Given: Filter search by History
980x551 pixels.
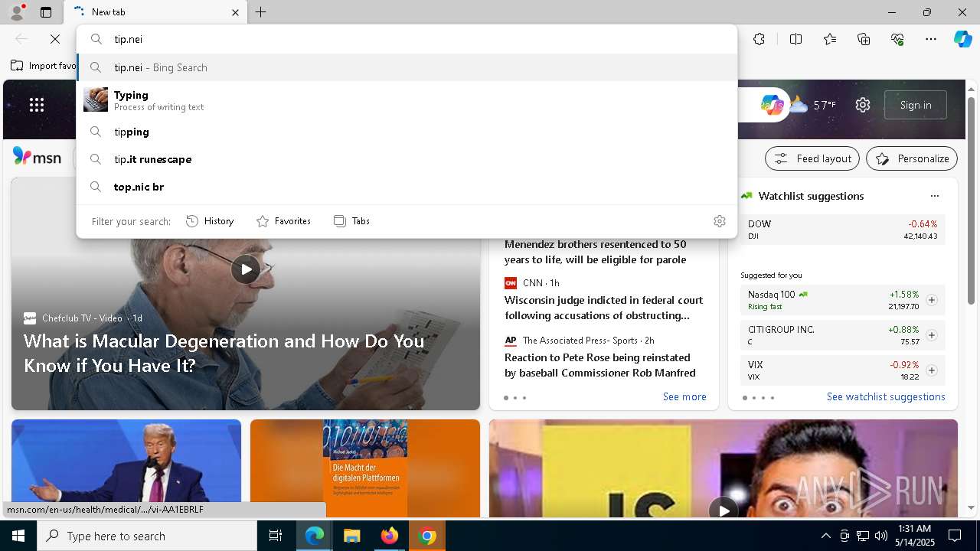Looking at the screenshot, I should [x=210, y=221].
